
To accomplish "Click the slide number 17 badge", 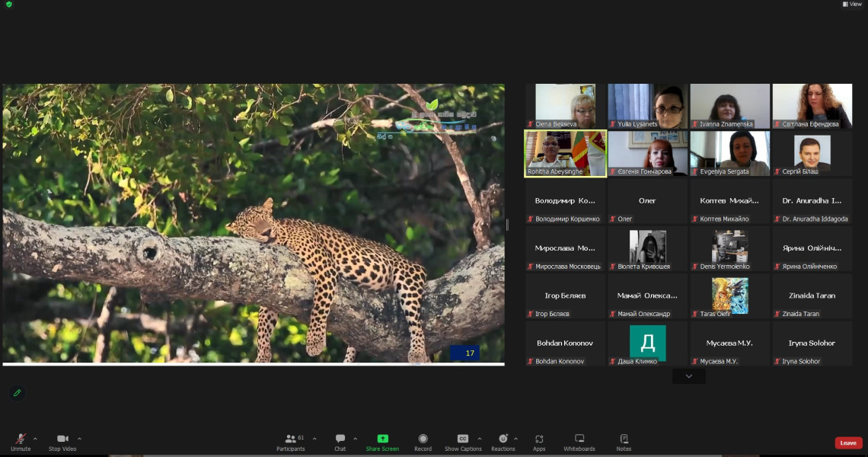I will (x=465, y=353).
